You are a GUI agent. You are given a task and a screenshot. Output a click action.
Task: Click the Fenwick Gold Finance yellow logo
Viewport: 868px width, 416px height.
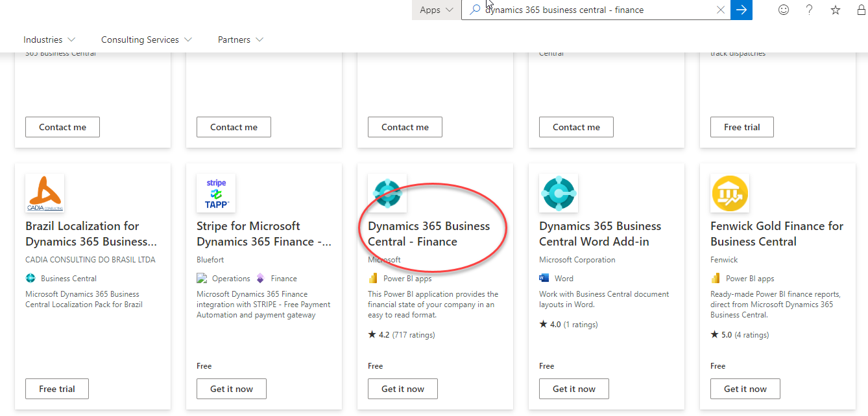tap(730, 193)
